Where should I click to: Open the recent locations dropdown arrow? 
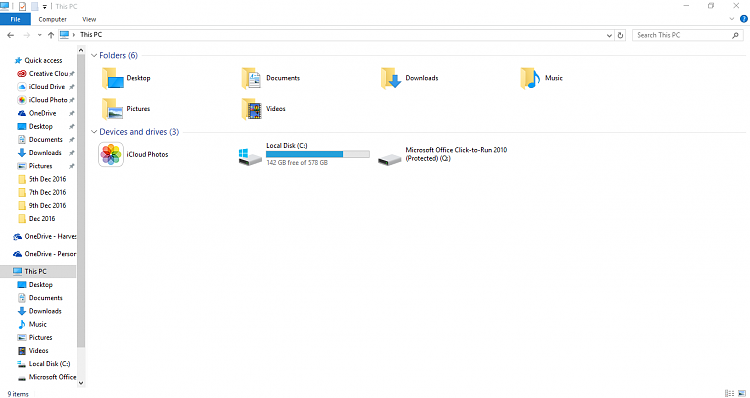pyautogui.click(x=39, y=35)
